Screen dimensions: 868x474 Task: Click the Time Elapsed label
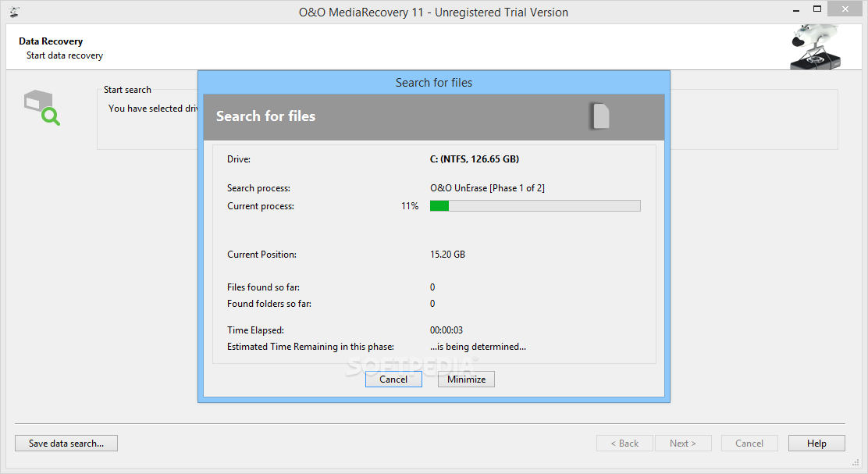256,330
